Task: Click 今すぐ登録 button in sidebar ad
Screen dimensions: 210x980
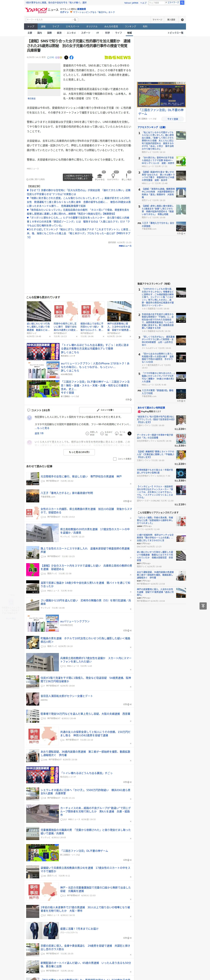Action: click(x=173, y=119)
